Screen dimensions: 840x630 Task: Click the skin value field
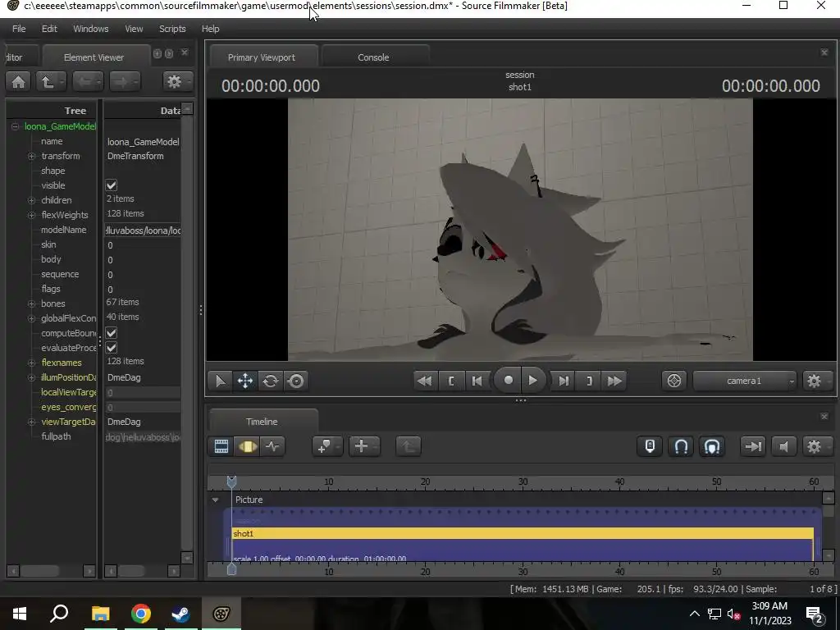pos(143,245)
